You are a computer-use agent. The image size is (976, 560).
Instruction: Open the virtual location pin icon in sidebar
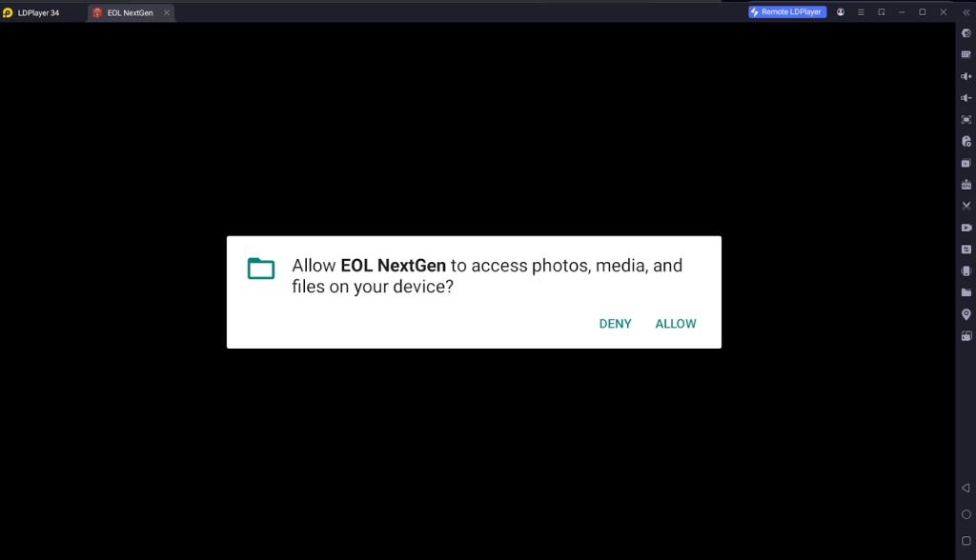[966, 314]
